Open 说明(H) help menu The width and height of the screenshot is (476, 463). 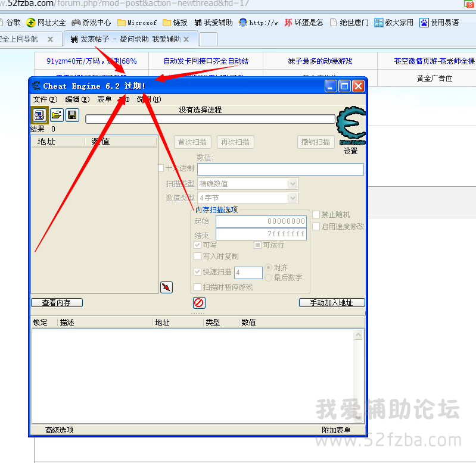point(149,99)
